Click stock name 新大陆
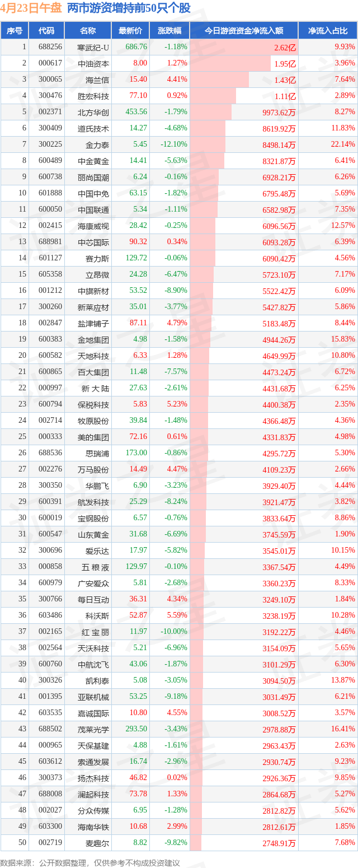358x868 pixels. pyautogui.click(x=95, y=388)
